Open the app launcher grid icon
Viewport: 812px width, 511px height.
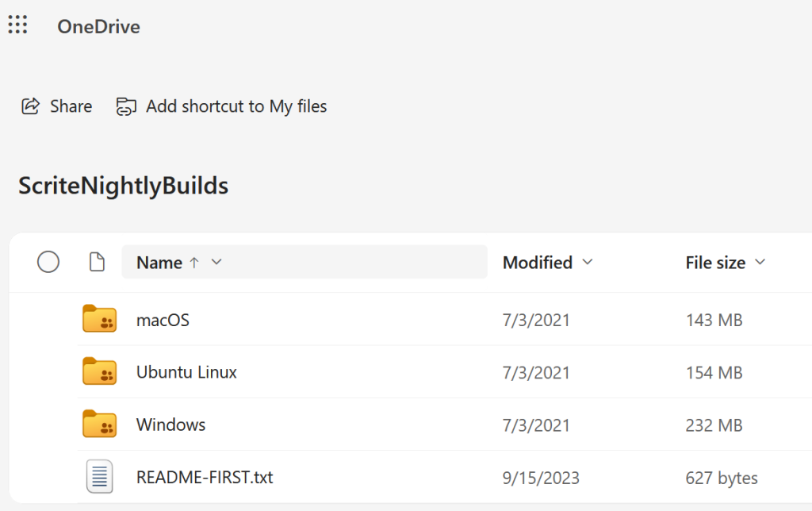coord(17,25)
